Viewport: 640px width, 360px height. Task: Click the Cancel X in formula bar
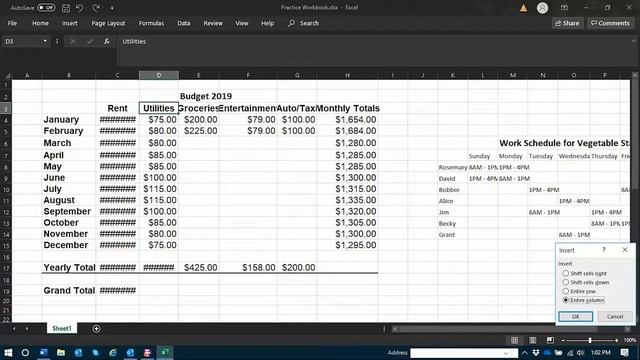(x=72, y=41)
